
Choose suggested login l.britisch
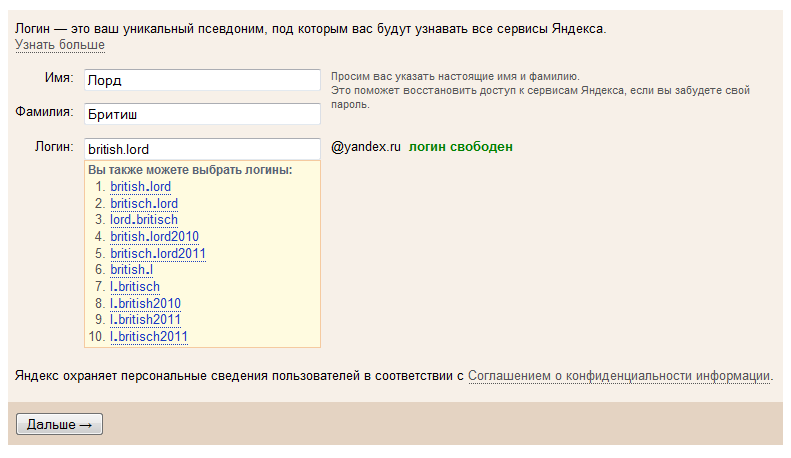tap(135, 287)
